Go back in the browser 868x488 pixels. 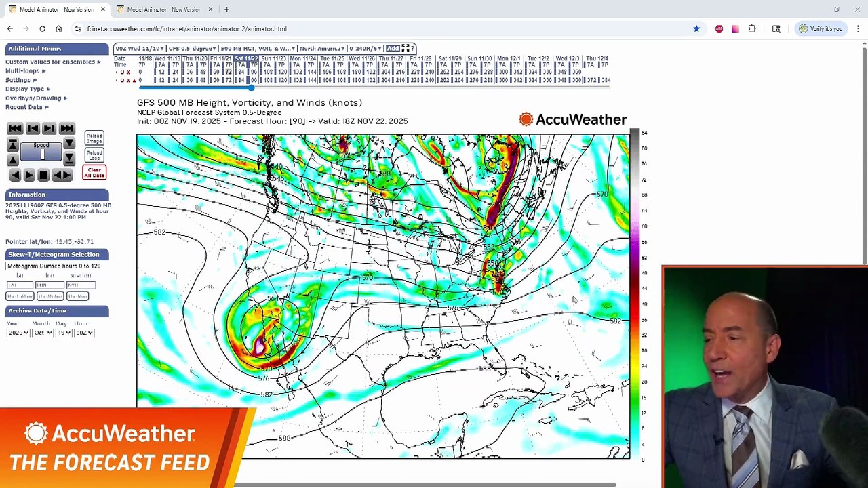10,28
